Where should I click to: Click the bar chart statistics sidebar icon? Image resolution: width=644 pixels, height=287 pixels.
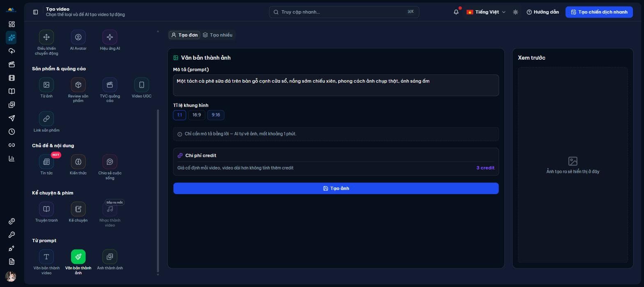pos(11,159)
